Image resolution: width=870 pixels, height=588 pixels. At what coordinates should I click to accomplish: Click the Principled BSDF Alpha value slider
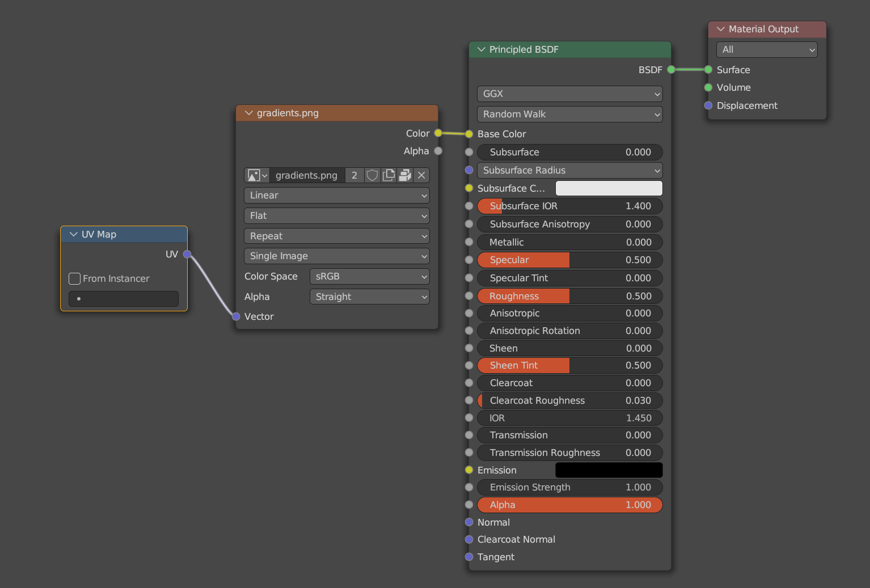[570, 505]
